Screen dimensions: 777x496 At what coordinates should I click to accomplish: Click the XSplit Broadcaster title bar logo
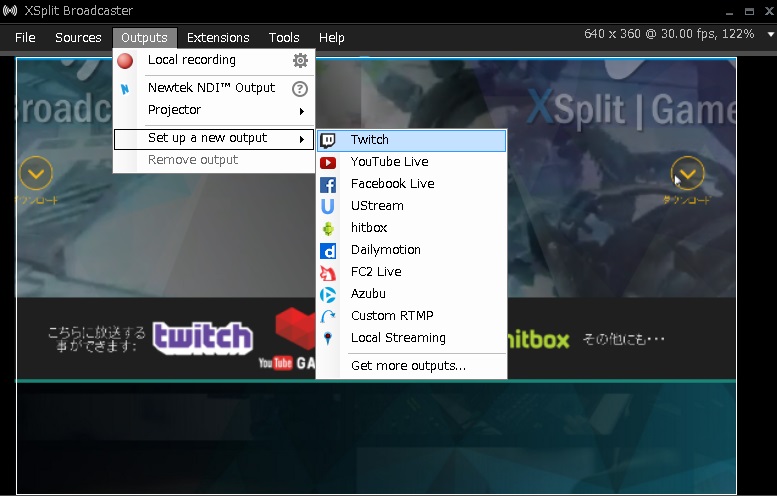tap(9, 10)
